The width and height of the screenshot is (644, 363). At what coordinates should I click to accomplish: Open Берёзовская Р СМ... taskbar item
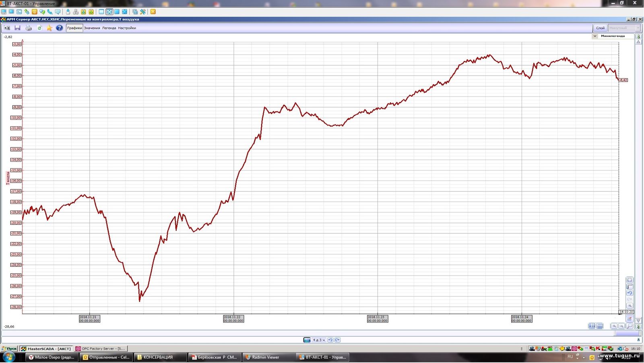[x=215, y=357]
